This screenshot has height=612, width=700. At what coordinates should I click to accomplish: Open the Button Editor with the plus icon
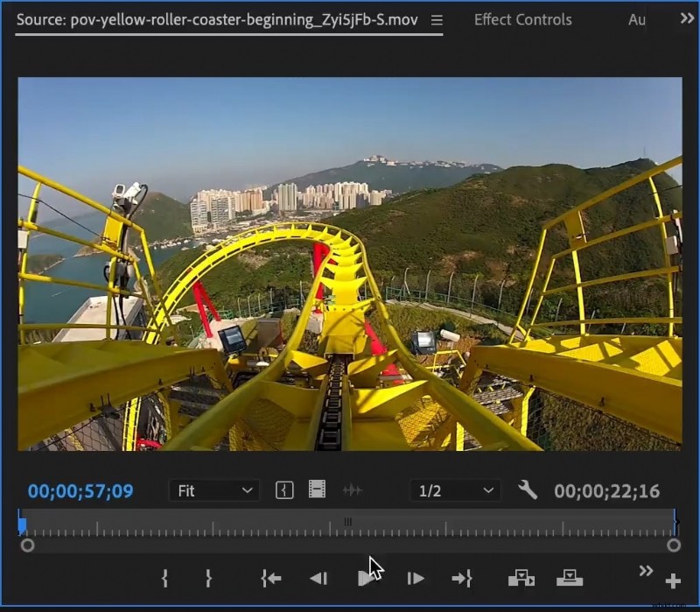[674, 579]
